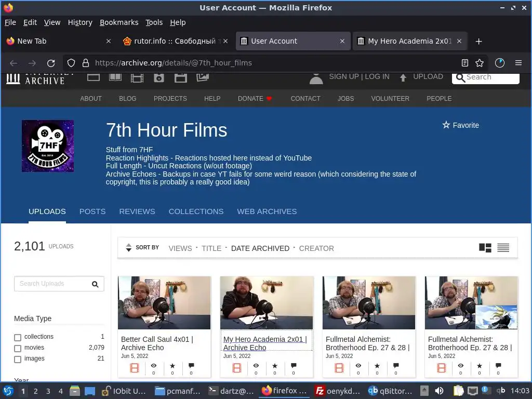Sort uploads by VIEWS
Viewport: 532px width, 399px height.
point(180,248)
